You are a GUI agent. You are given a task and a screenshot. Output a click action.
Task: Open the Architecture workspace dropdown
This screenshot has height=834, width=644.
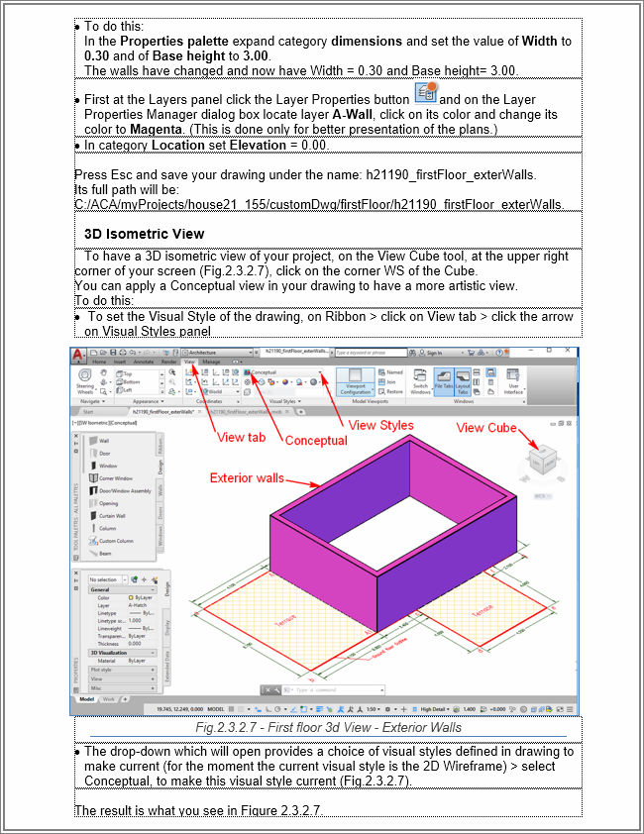[250, 352]
